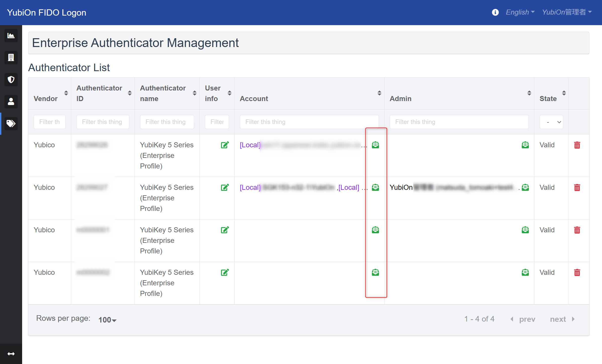This screenshot has width=602, height=364.
Task: Open admin mail icon in first row
Action: point(525,145)
